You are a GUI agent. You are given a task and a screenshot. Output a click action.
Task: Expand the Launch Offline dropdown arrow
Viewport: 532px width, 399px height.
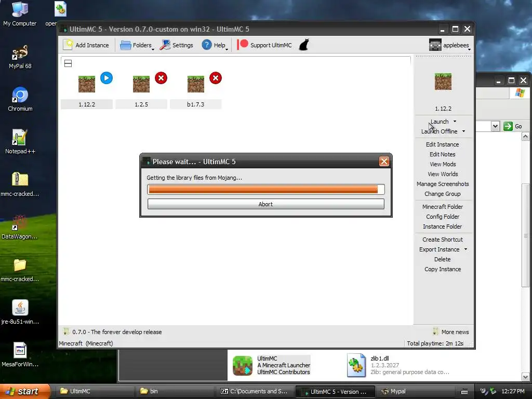coord(464,131)
